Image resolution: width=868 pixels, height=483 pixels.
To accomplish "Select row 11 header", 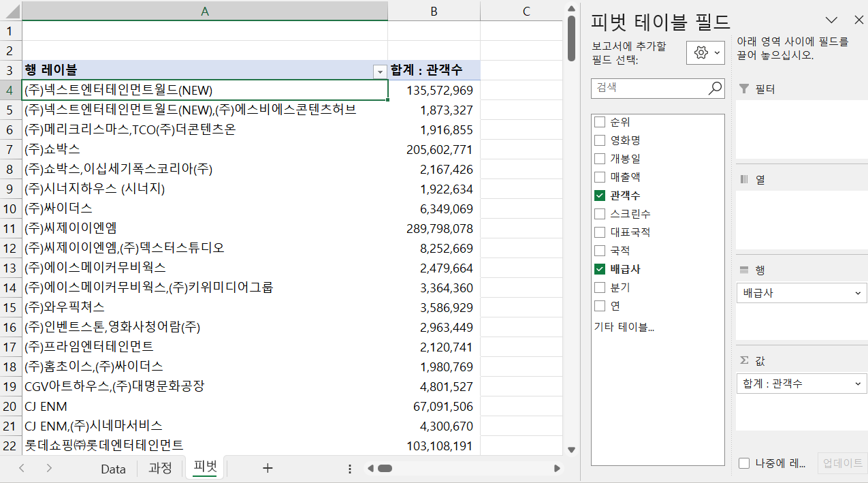I will point(10,228).
